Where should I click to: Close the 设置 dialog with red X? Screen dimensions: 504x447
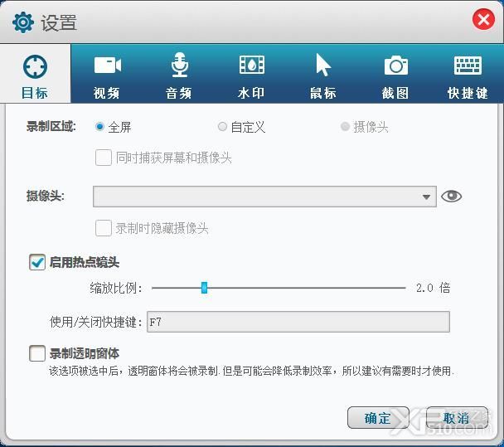483,20
